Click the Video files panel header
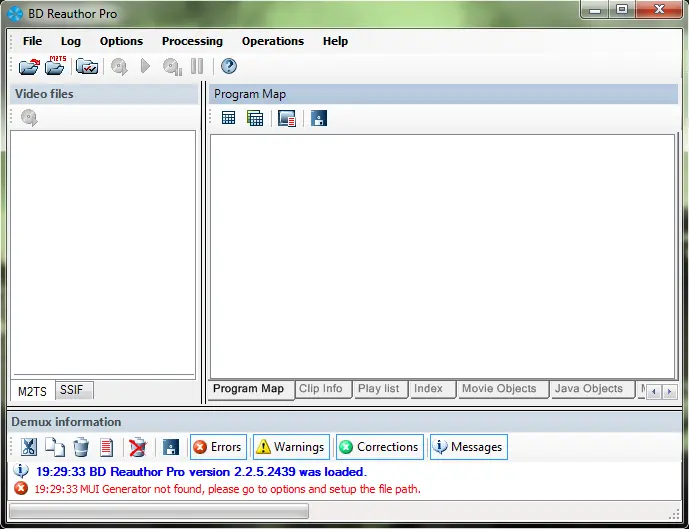Image resolution: width=689 pixels, height=529 pixels. (x=104, y=94)
